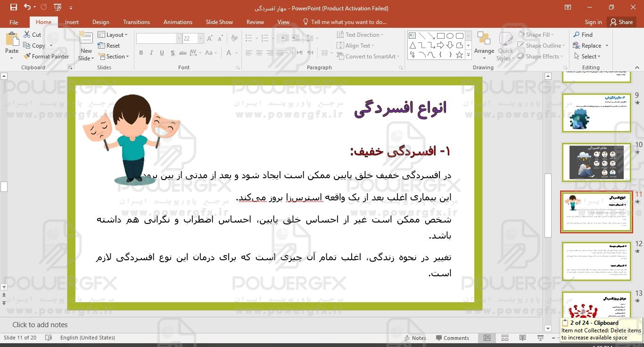Select slide 10 thumbnail in slide panel
This screenshot has width=644, height=347.
596,162
